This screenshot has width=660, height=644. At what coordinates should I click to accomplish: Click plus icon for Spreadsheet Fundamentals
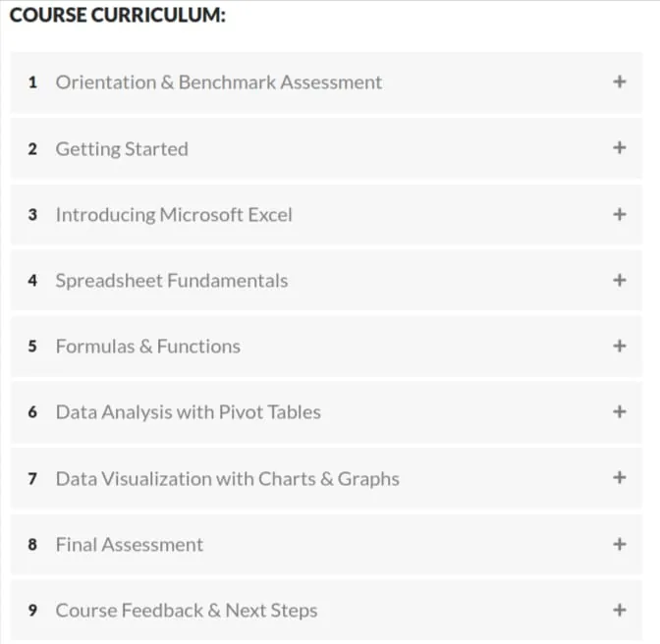click(619, 280)
